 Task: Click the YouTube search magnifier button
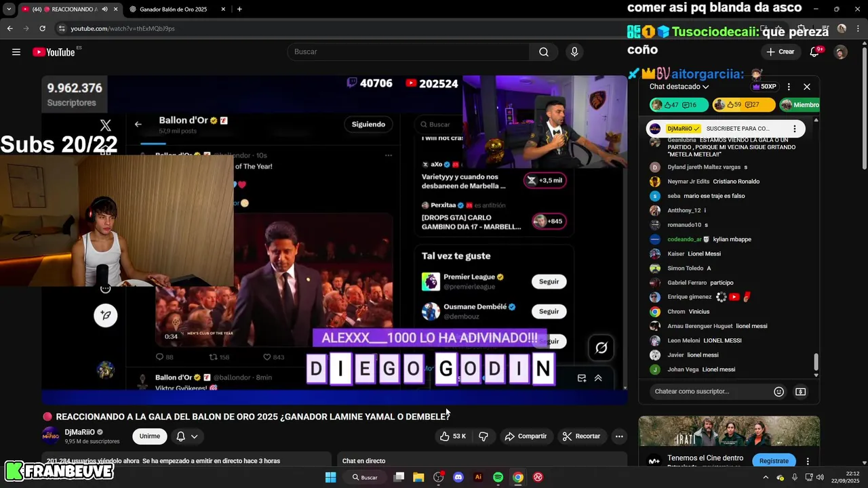tap(544, 52)
